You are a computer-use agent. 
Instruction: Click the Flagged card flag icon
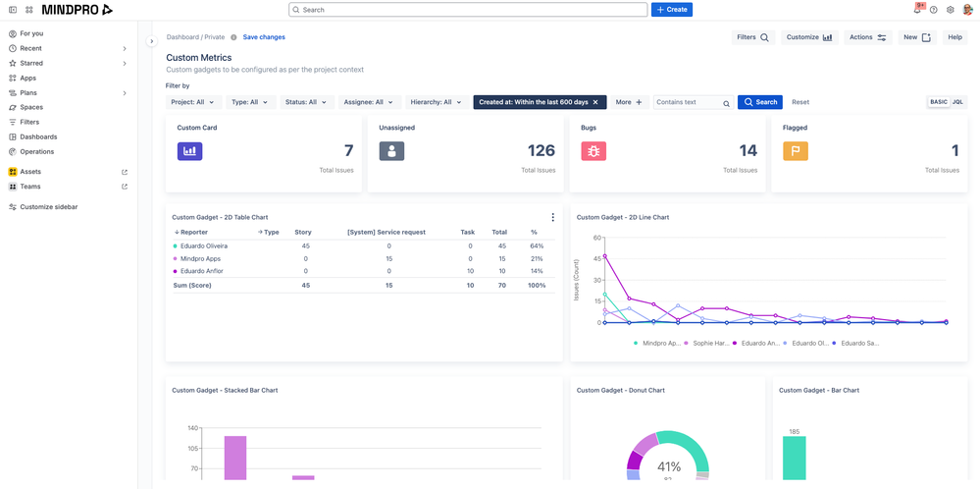[795, 151]
